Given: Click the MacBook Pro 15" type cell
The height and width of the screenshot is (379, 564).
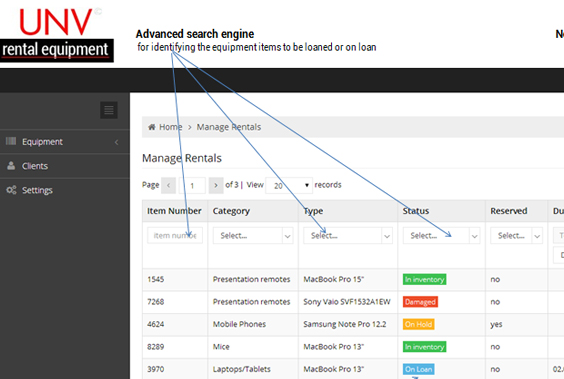Looking at the screenshot, I should 333,279.
